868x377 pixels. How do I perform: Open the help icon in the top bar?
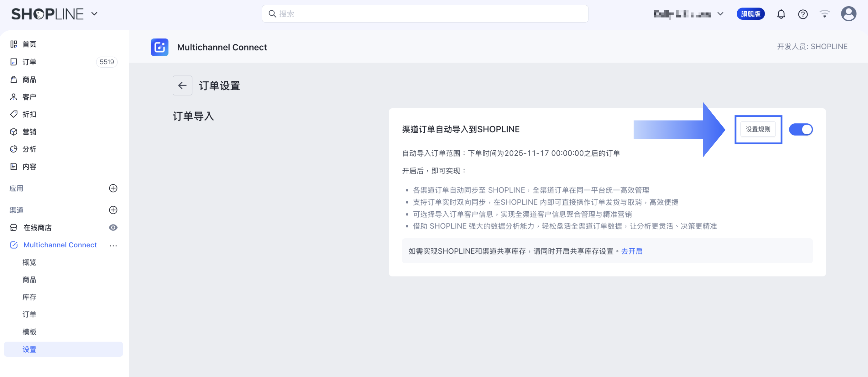tap(803, 14)
